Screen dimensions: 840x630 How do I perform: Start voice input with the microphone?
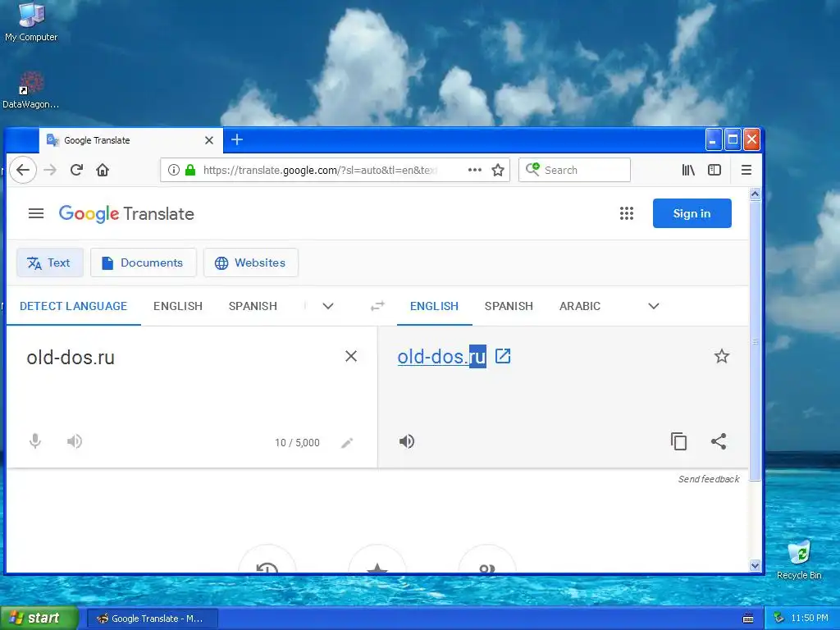[34, 441]
